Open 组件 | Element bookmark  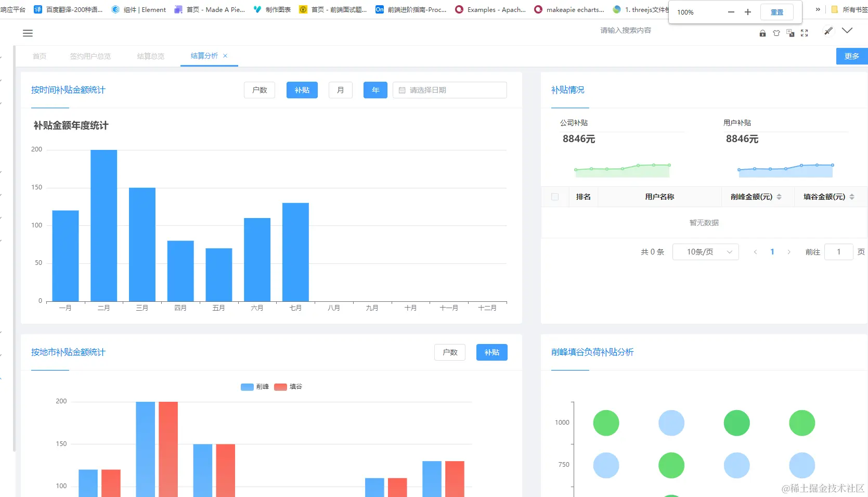(139, 9)
